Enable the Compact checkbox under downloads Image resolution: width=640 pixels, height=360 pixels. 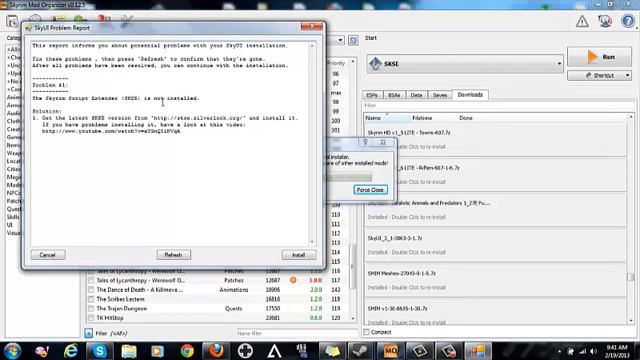[367, 332]
